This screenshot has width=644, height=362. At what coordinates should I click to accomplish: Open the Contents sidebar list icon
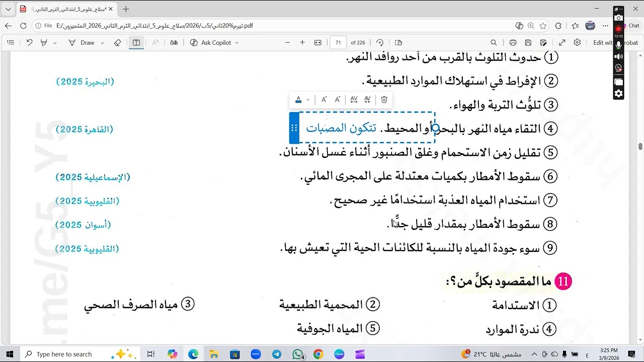point(11,43)
